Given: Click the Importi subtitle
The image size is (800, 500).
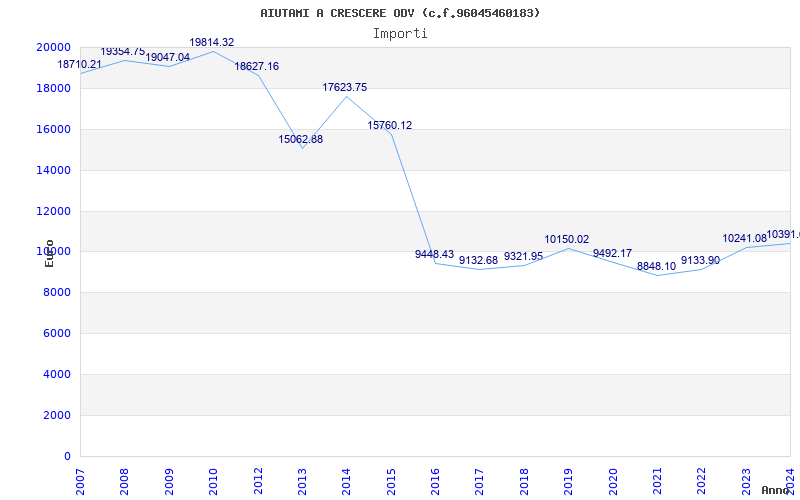Looking at the screenshot, I should point(400,34).
